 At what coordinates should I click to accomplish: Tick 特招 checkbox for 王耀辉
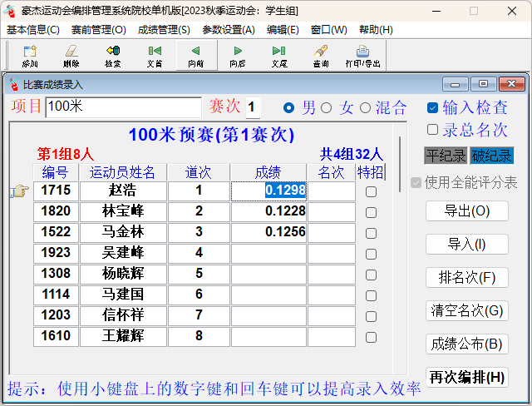click(x=371, y=338)
